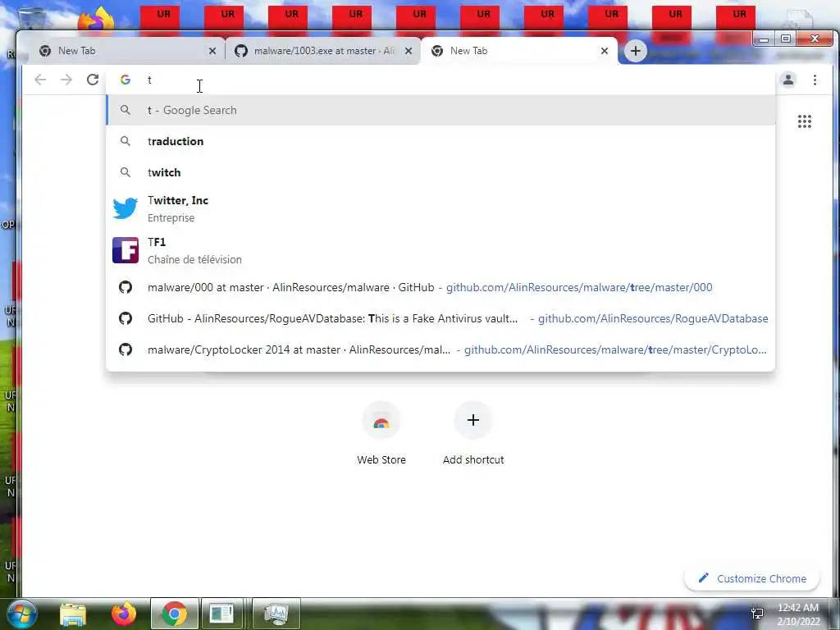Pick the Twitter, Inc suggestion
Viewport: 840px width, 630px height.
coord(441,208)
